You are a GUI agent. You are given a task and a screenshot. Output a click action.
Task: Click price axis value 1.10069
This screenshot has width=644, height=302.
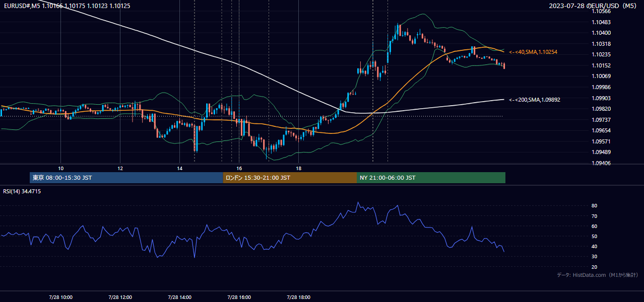coord(601,76)
